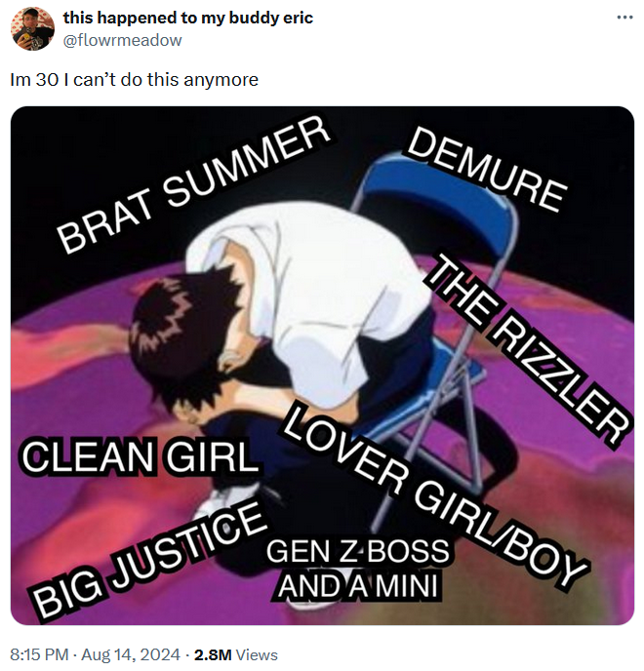The image size is (644, 671).
Task: Open the "this happened to my buddy eric" profile name
Action: (x=187, y=19)
